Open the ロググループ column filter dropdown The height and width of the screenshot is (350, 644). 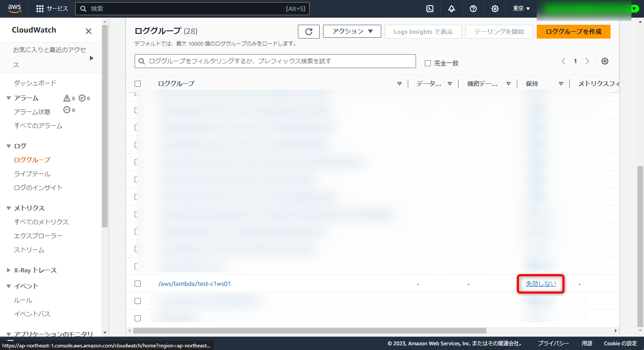click(399, 83)
